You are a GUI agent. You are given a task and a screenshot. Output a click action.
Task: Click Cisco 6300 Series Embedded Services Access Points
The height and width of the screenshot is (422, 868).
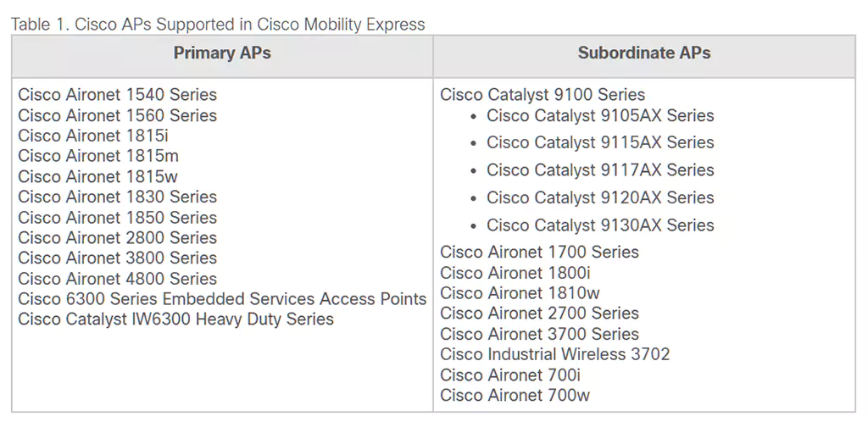click(222, 299)
